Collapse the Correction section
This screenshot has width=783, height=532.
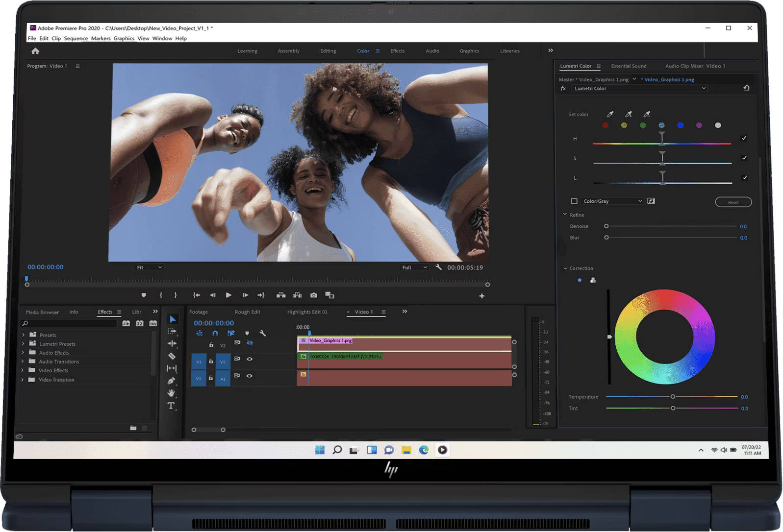[565, 268]
